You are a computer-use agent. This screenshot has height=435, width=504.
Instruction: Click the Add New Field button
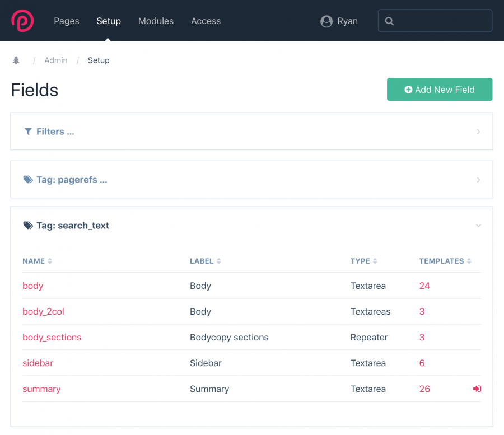click(x=440, y=90)
